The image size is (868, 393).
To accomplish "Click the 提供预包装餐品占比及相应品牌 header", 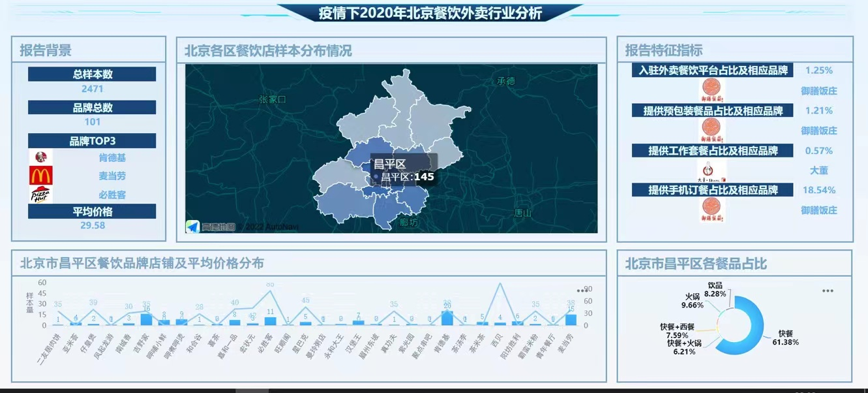I will (x=712, y=110).
